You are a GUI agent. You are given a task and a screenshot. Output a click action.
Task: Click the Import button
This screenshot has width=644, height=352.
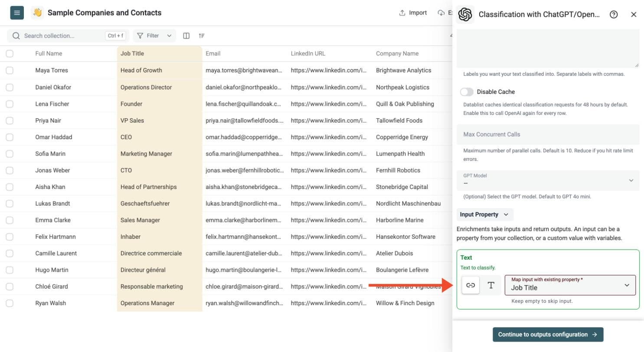pyautogui.click(x=413, y=13)
